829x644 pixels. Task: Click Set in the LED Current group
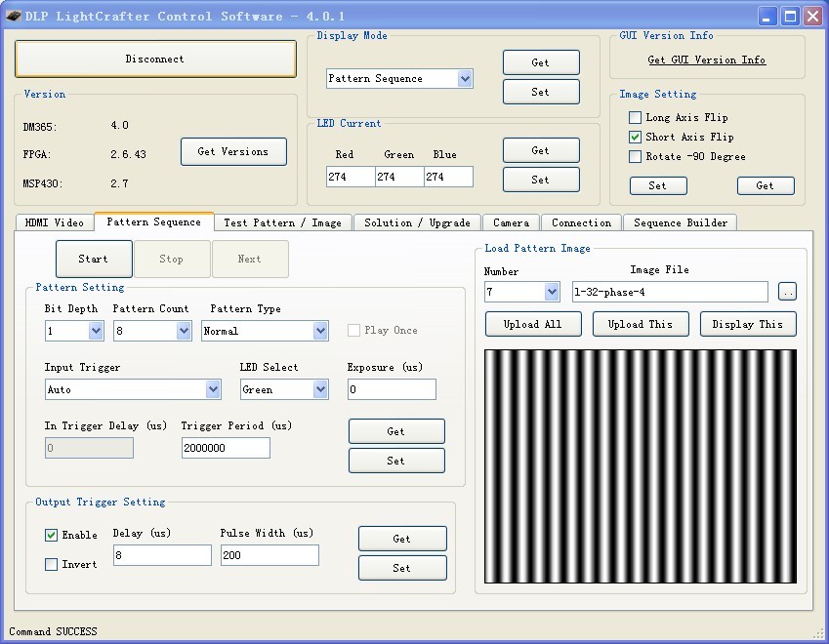point(541,180)
